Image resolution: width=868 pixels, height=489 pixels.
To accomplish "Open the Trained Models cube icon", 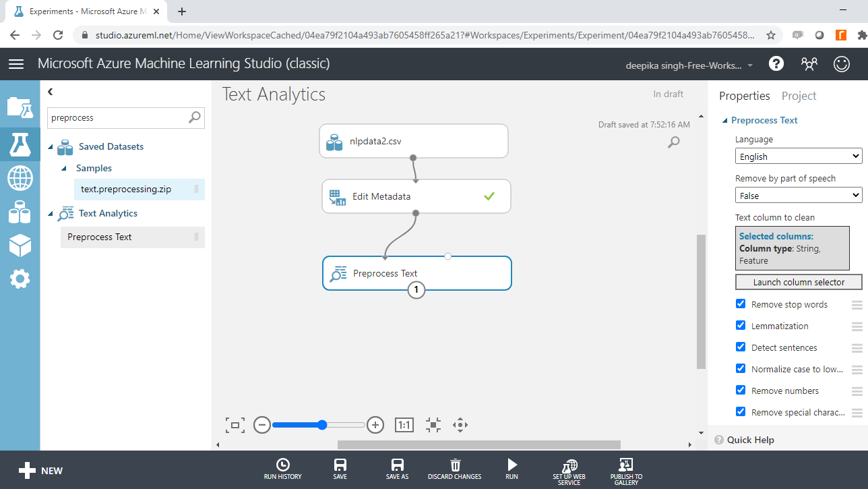I will tap(20, 246).
